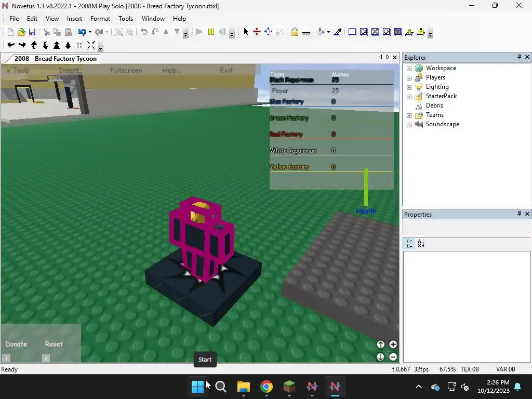Select the blue Resize handles tool
This screenshot has width=532, height=399.
[x=269, y=32]
